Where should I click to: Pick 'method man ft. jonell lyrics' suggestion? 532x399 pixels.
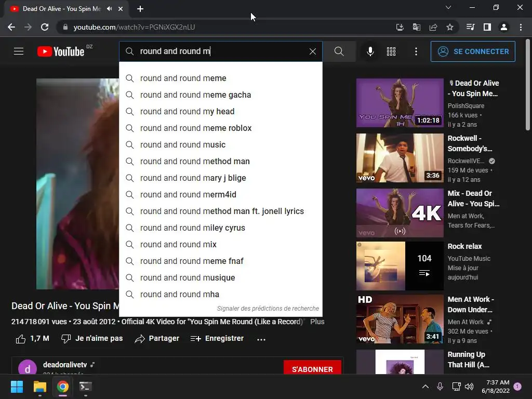click(220, 211)
